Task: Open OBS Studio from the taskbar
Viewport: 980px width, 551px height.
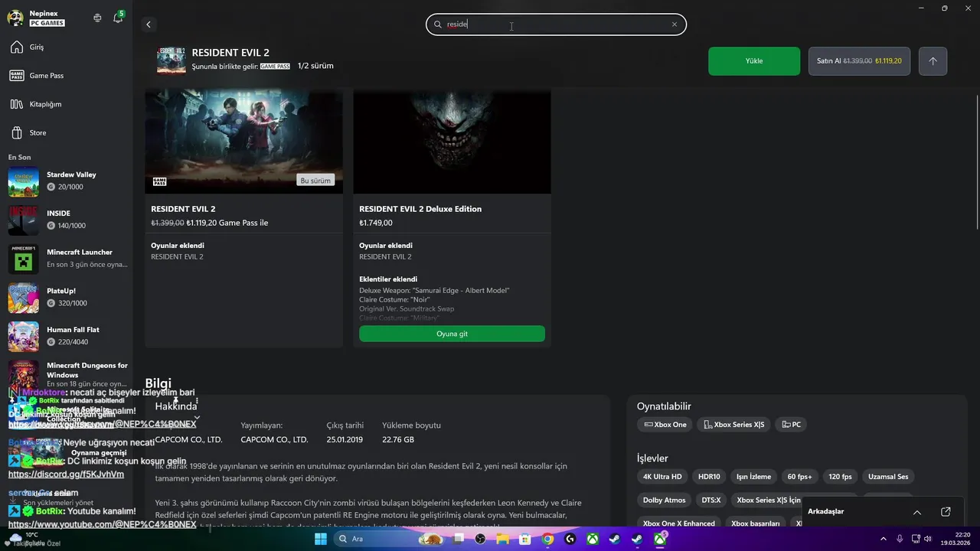Action: coord(480,539)
